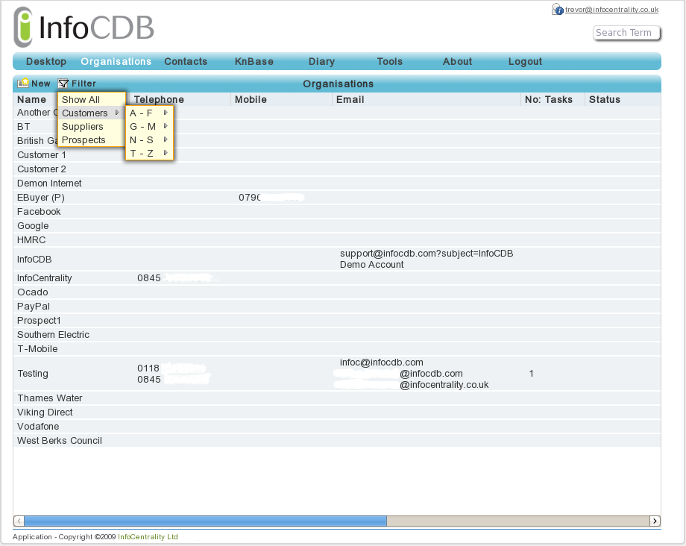Screen dimensions: 686x546
Task: Choose Show All in the filter menu
Action: (91, 99)
